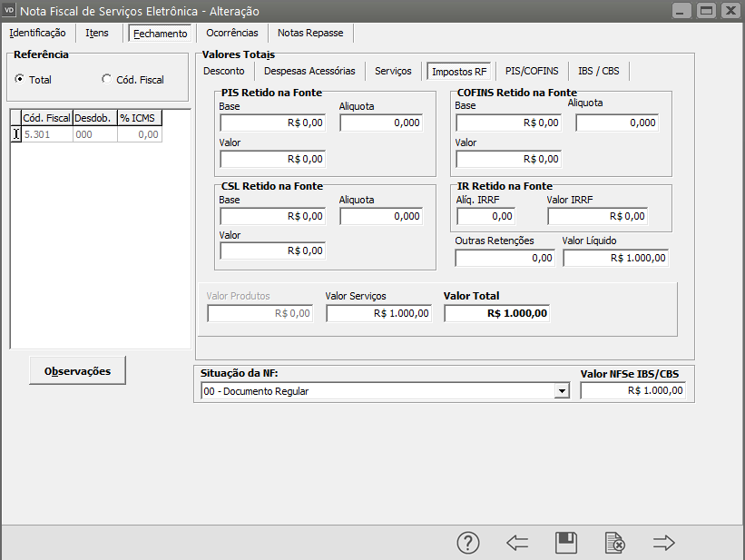Switch to the Identificação tab

[37, 33]
